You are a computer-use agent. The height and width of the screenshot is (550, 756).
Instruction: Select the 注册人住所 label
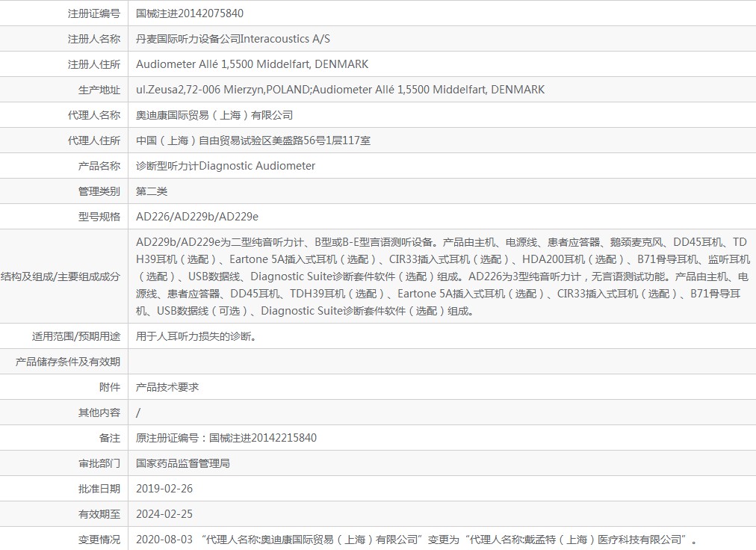[x=94, y=64]
